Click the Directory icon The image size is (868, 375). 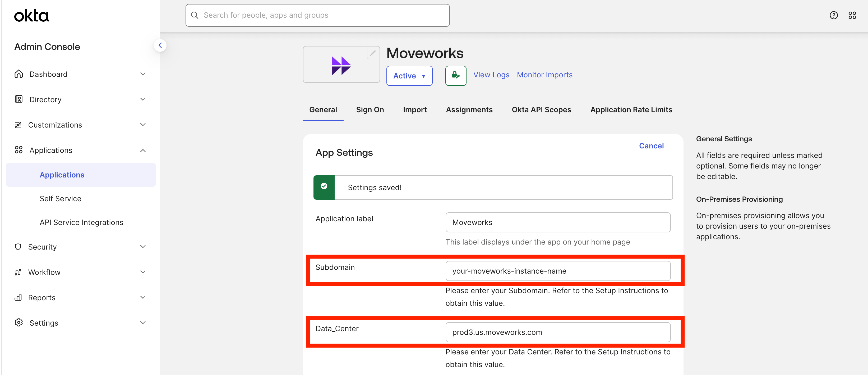coord(19,99)
